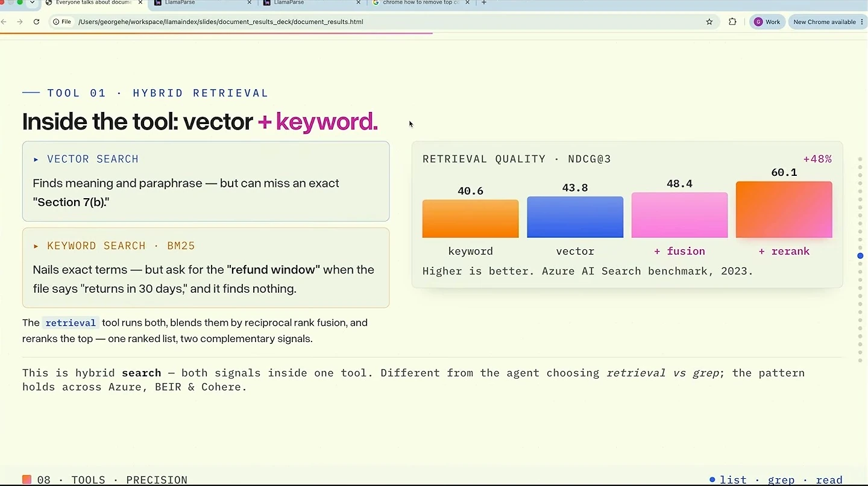
Task: Click the 'VECTOR SEARCH' card heading
Action: pyautogui.click(x=93, y=159)
